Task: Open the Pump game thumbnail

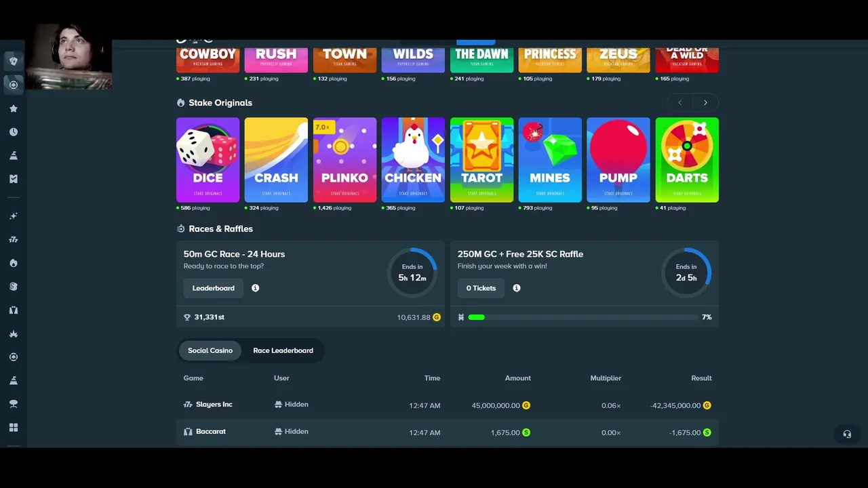Action: (x=618, y=160)
